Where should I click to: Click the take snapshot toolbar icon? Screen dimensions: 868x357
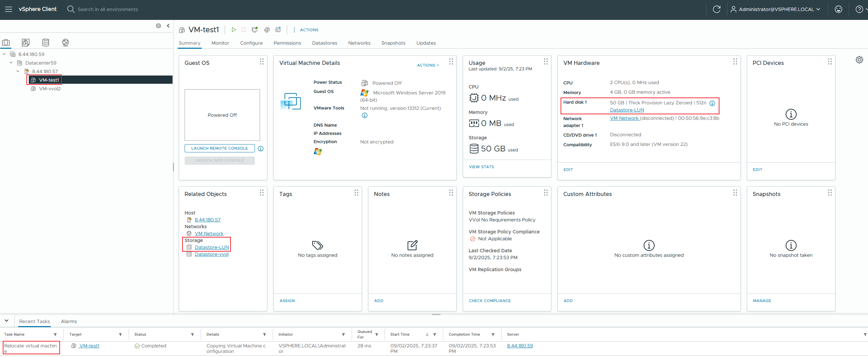click(278, 30)
